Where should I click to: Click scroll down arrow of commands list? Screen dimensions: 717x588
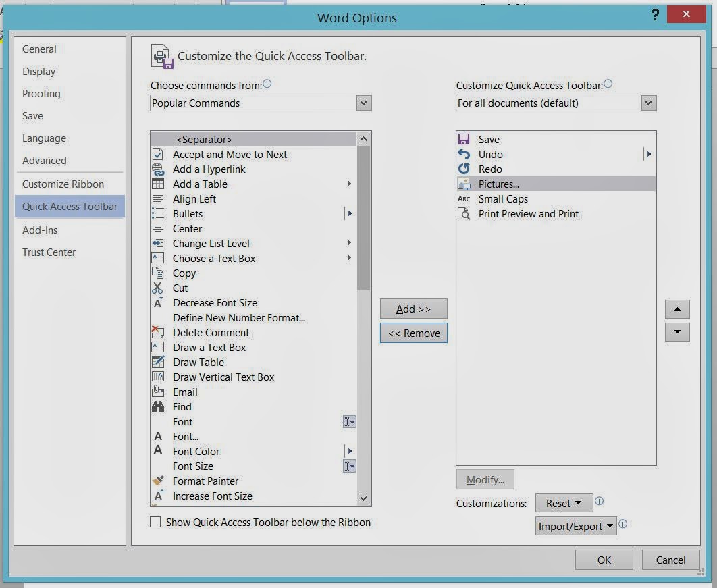[x=363, y=498]
